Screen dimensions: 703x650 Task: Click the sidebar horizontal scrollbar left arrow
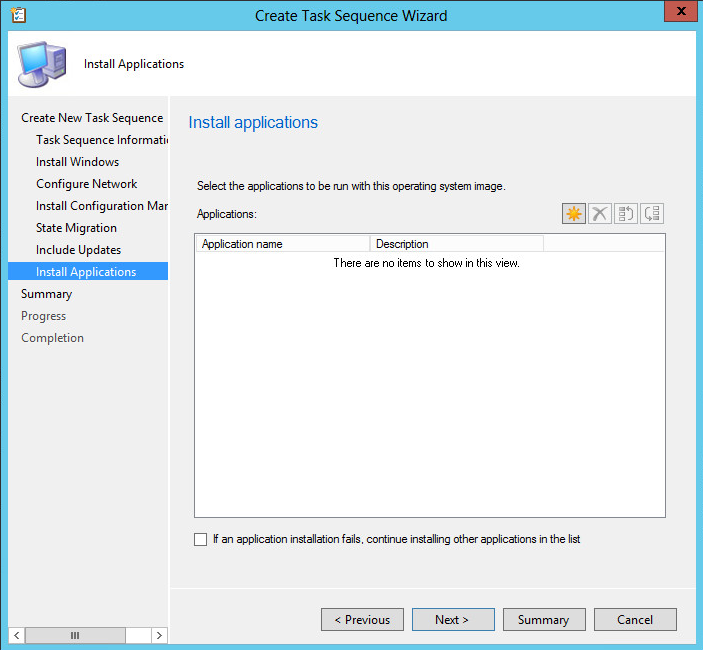click(16, 635)
